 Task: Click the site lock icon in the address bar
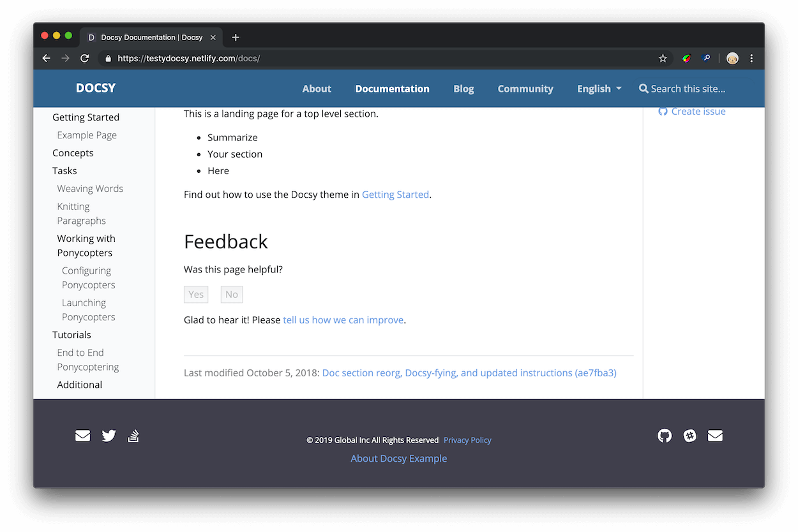point(107,58)
